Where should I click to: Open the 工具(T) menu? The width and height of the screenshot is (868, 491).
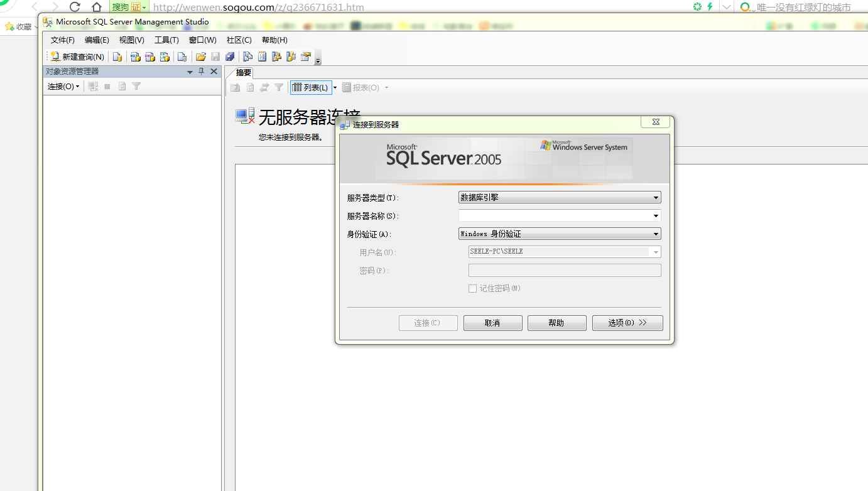[x=166, y=40]
